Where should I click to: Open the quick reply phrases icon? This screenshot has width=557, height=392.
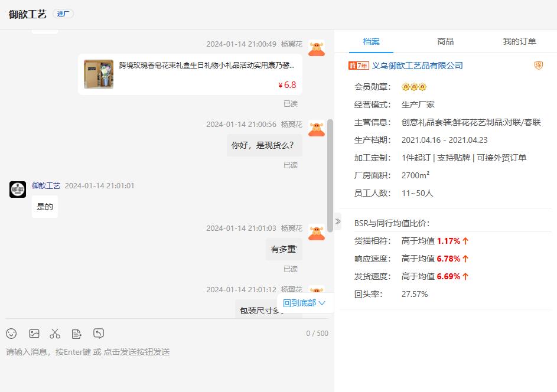click(x=77, y=334)
